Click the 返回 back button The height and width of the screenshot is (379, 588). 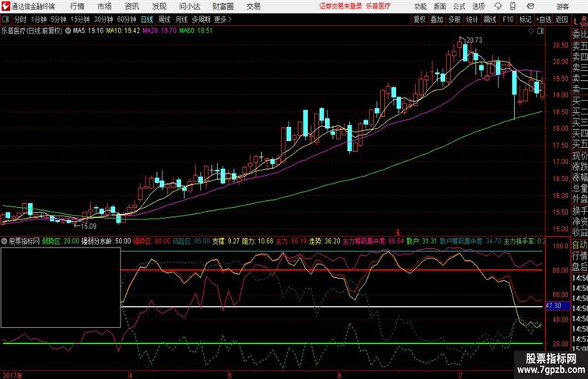(x=562, y=19)
